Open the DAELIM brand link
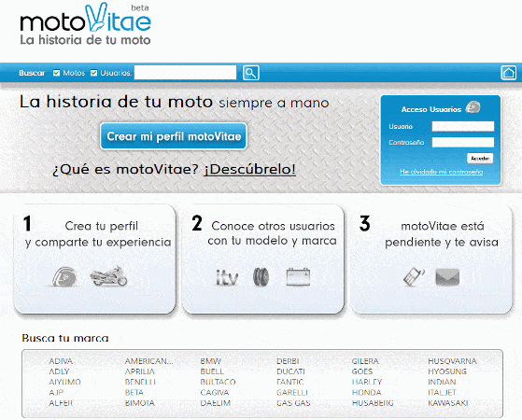Screen dimensions: 522x420 pyautogui.click(x=216, y=403)
